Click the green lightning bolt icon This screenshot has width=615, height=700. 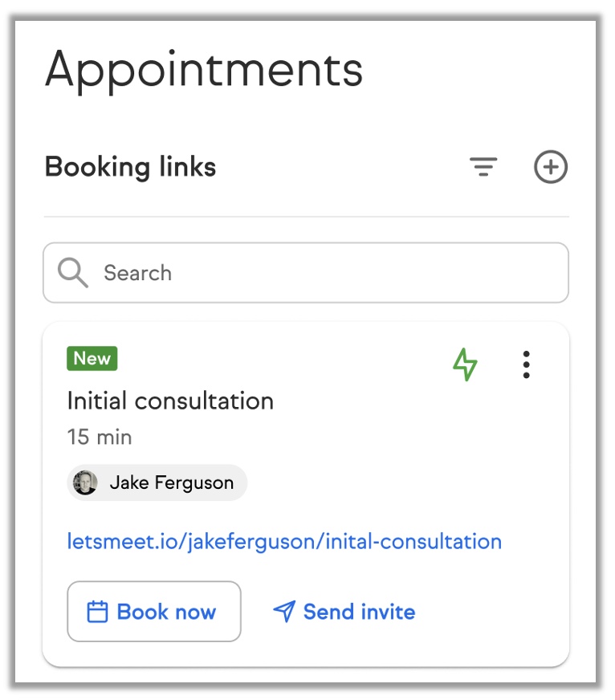465,364
